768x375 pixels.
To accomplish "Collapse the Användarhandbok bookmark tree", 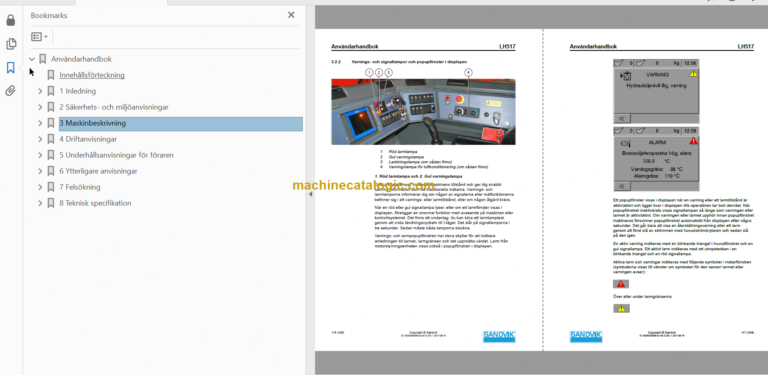I will 32,59.
